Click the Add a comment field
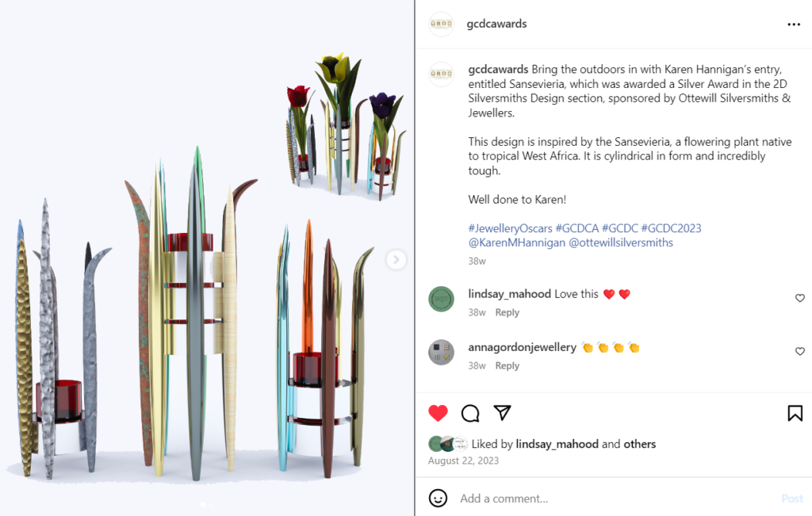Viewport: 812px width, 516px height. click(x=616, y=499)
